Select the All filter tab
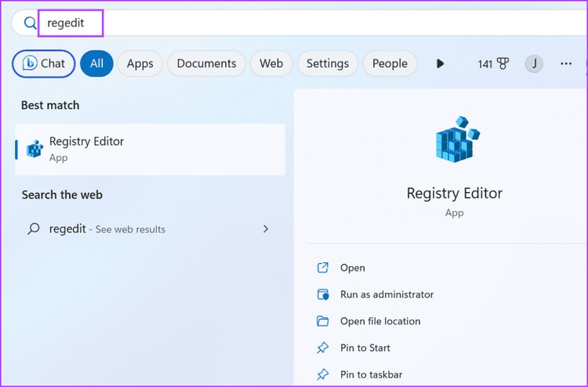Image resolution: width=588 pixels, height=387 pixels. (96, 64)
